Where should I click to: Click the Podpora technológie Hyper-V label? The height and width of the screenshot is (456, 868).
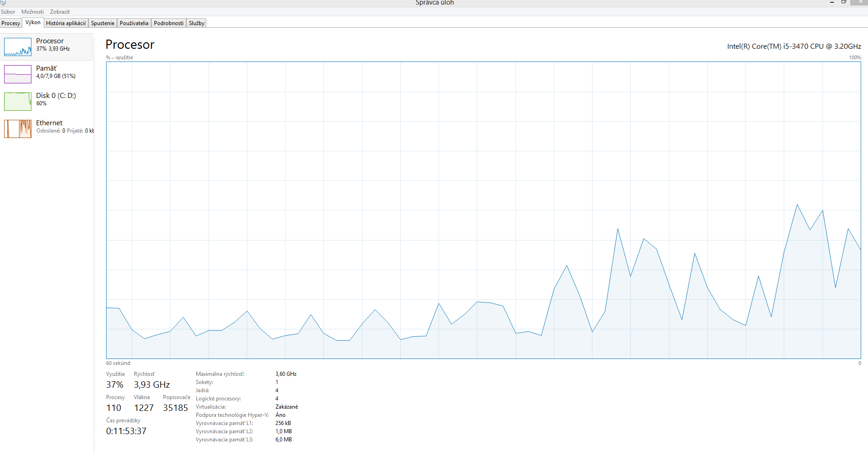(232, 415)
